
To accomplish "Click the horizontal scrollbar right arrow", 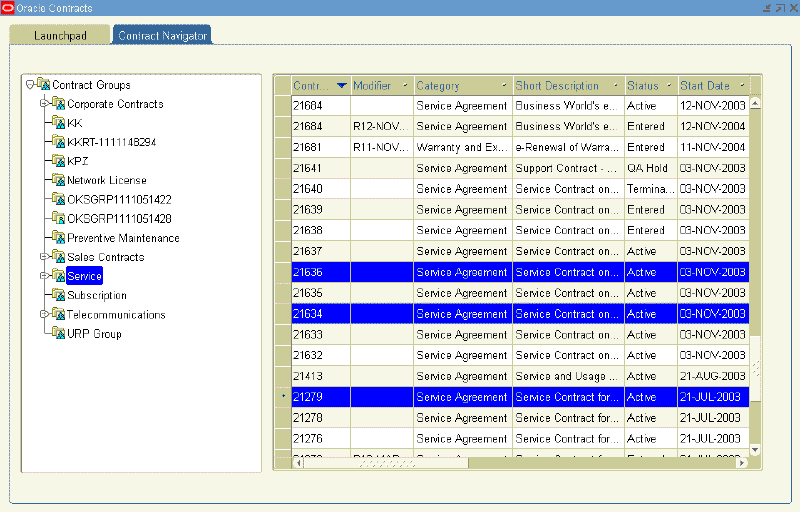I will tap(742, 463).
